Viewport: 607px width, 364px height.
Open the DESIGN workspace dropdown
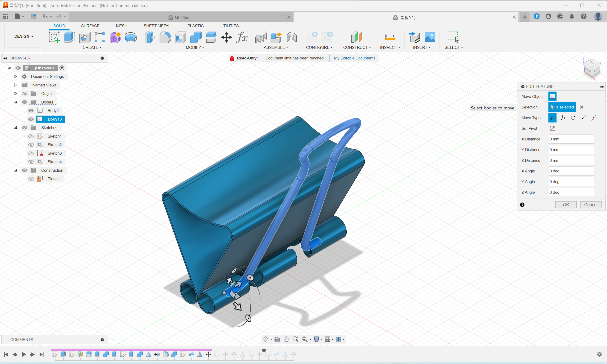click(23, 36)
